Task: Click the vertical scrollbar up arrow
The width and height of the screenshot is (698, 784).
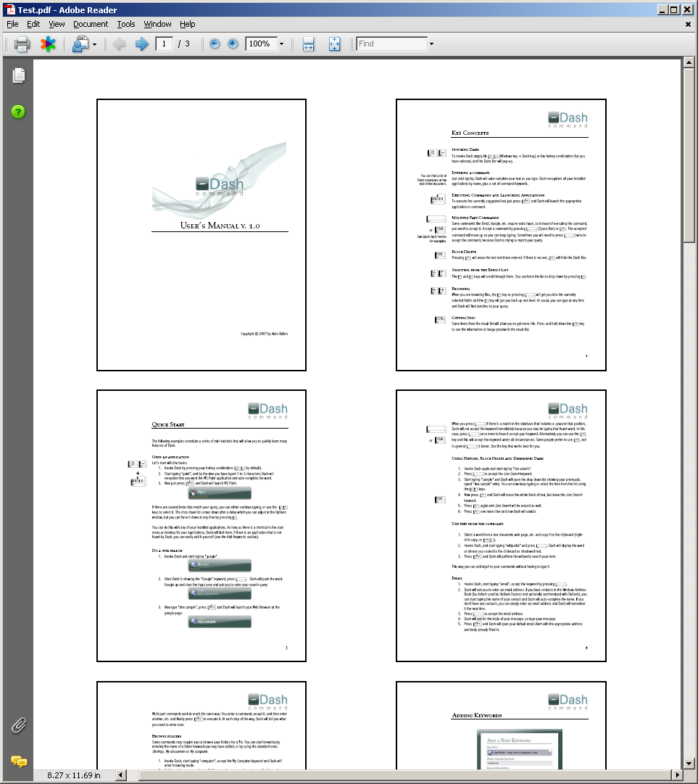Action: [689, 63]
